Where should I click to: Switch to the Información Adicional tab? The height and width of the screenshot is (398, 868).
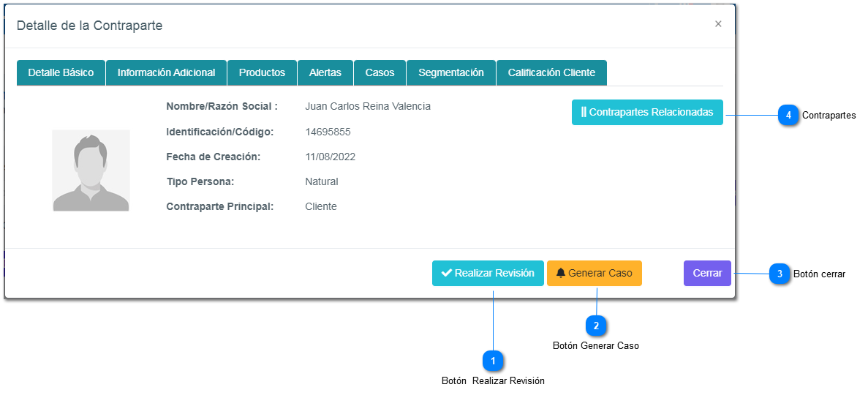pyautogui.click(x=166, y=73)
